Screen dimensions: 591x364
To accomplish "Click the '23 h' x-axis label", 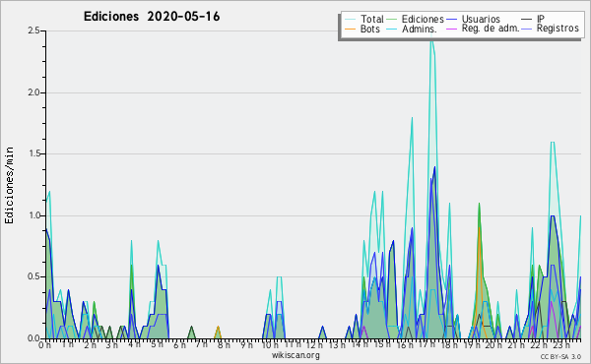I will pos(560,344).
